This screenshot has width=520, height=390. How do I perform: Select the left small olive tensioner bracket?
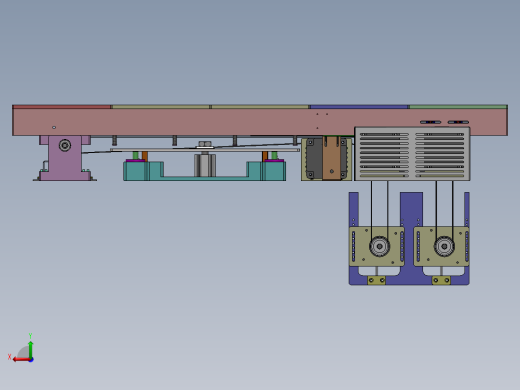[x=376, y=280]
